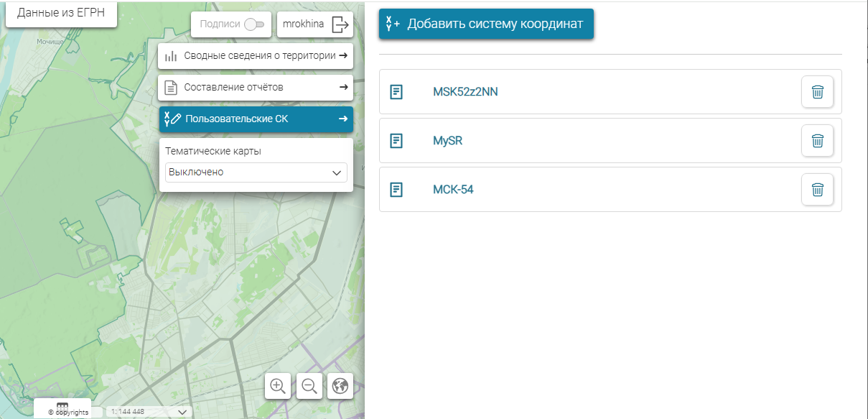868x419 pixels.
Task: Open the MSK52z2NN coordinate system entry
Action: click(465, 92)
